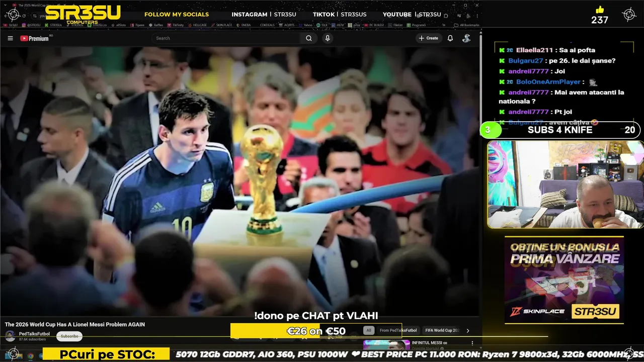Click the title "The 2026 World Cup Has A Lionel Messi Problem AGAIN"
This screenshot has height=362, width=644.
(x=75, y=325)
